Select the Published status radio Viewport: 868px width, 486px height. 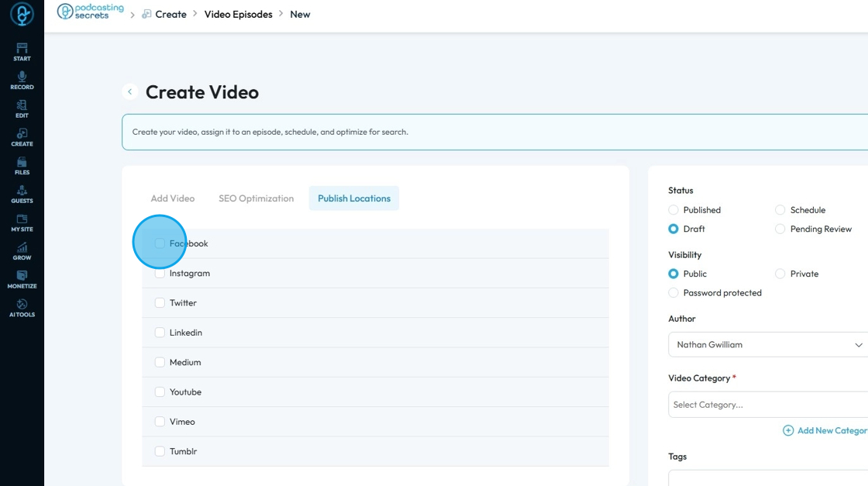[673, 210]
